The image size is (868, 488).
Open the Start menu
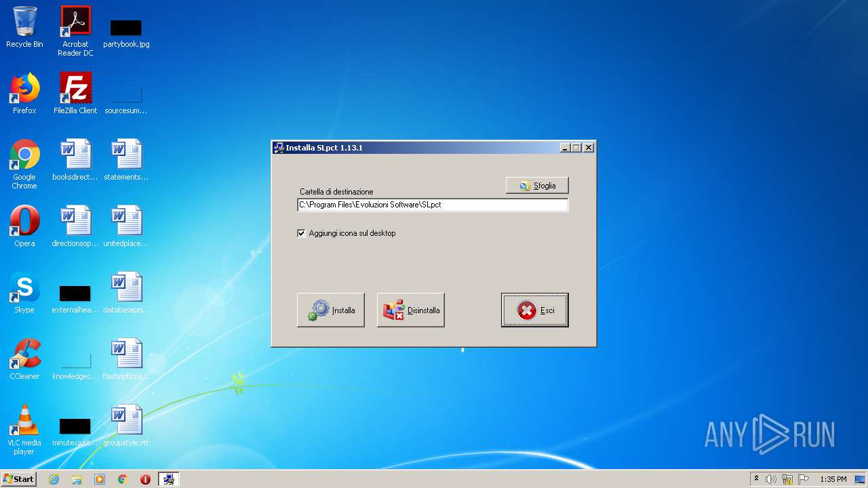point(18,479)
